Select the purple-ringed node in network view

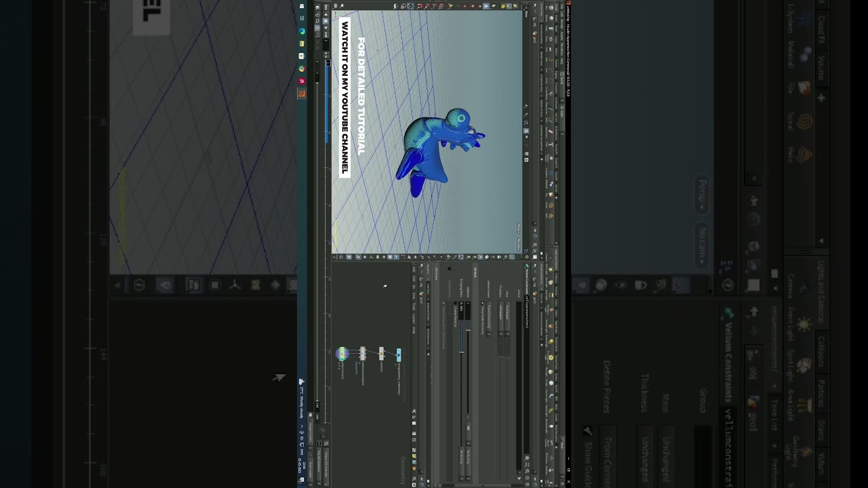[x=342, y=354]
